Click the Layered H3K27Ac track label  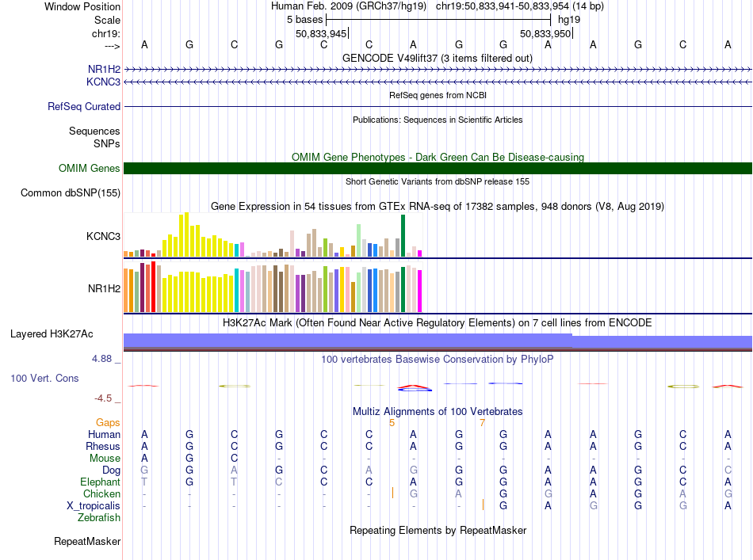tap(52, 334)
